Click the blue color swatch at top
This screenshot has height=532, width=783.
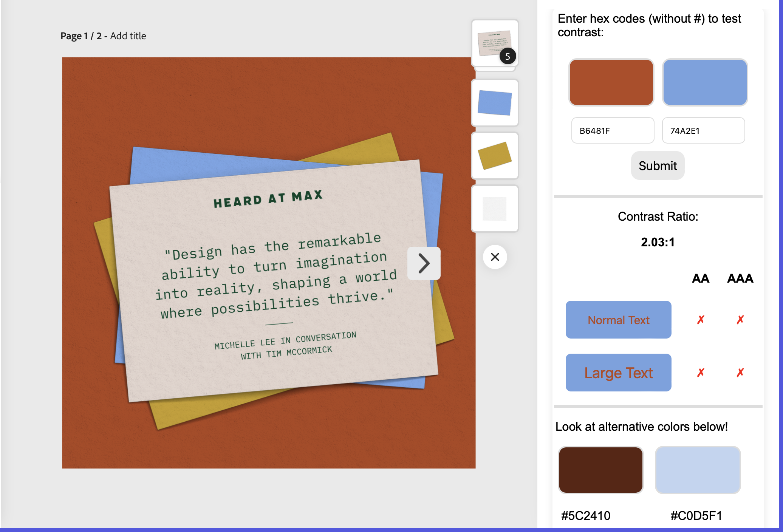[705, 82]
